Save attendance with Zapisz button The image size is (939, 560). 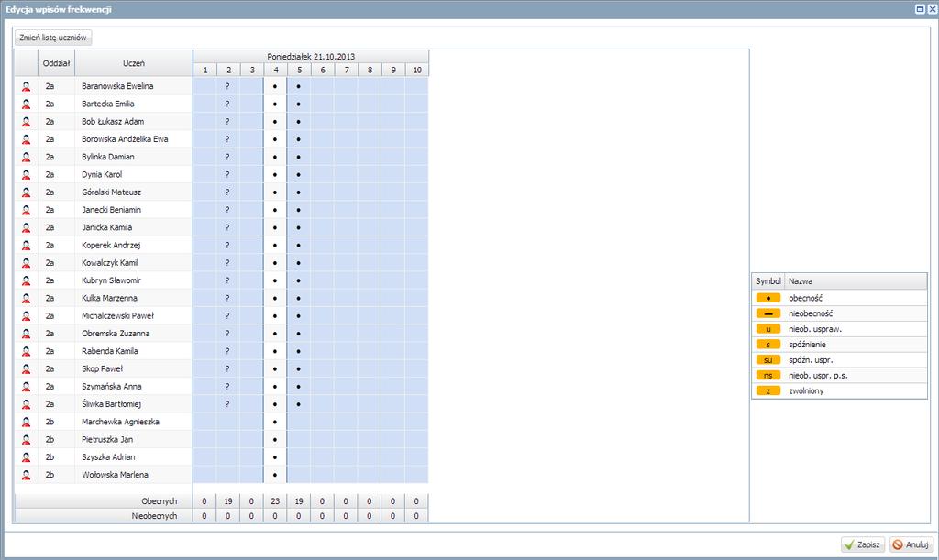[x=863, y=544]
